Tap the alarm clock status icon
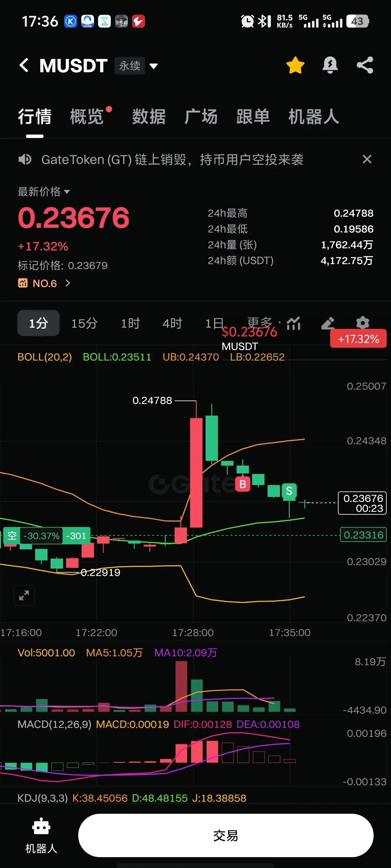Viewport: 391px width, 868px height. [247, 21]
